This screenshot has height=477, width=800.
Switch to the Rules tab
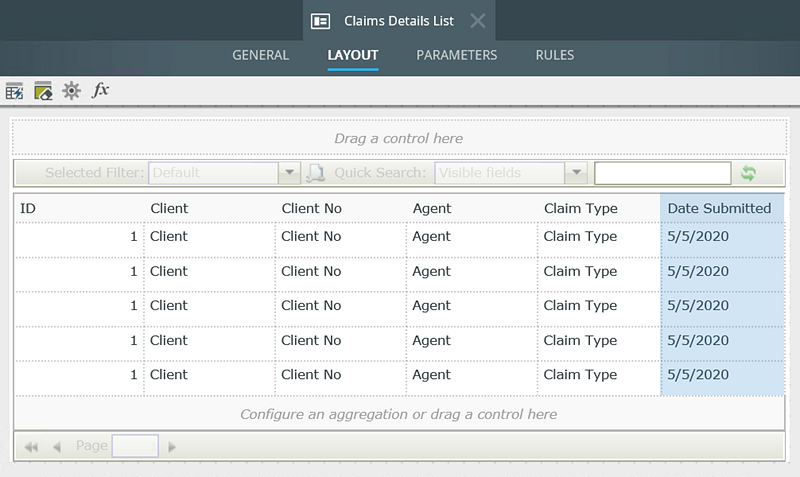[x=554, y=55]
